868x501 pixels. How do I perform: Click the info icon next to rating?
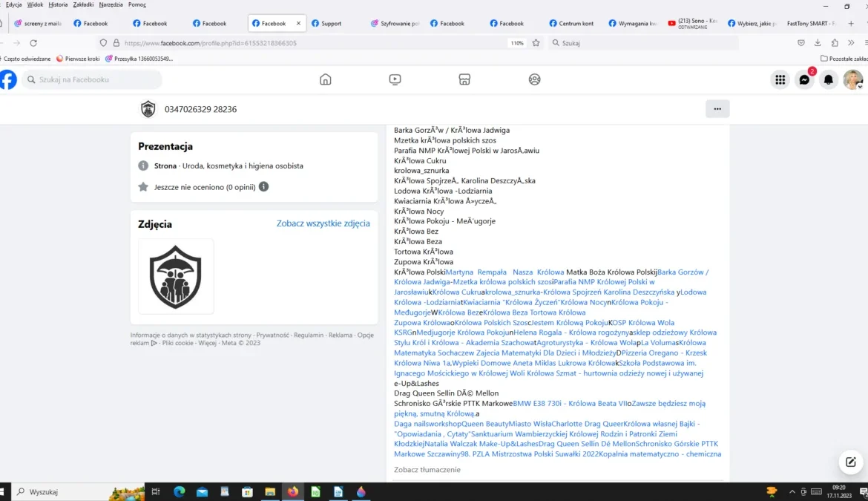pos(263,187)
